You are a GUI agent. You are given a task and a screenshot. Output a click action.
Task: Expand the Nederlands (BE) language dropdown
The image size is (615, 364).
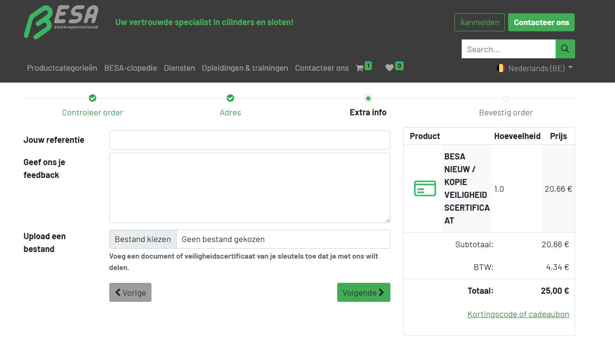coord(535,68)
